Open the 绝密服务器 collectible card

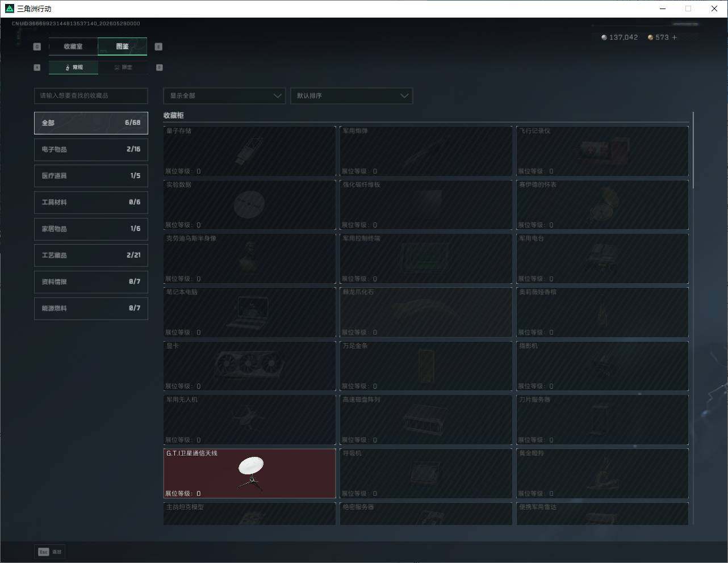tap(426, 514)
